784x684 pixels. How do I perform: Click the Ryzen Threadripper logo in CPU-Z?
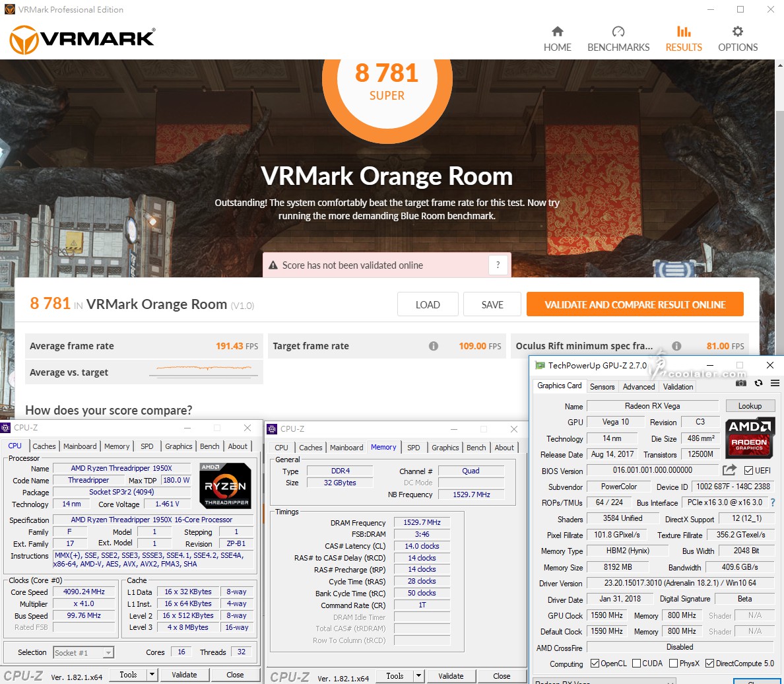[225, 485]
